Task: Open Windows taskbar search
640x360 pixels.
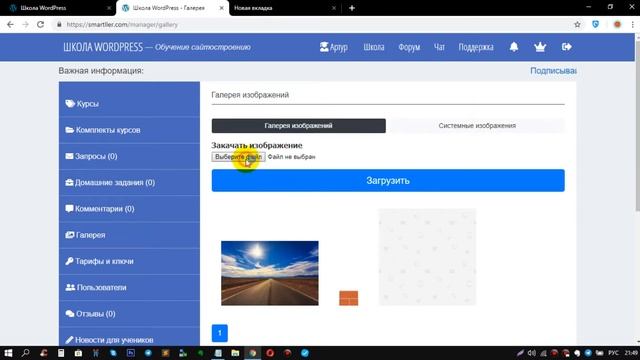Action: point(26,353)
